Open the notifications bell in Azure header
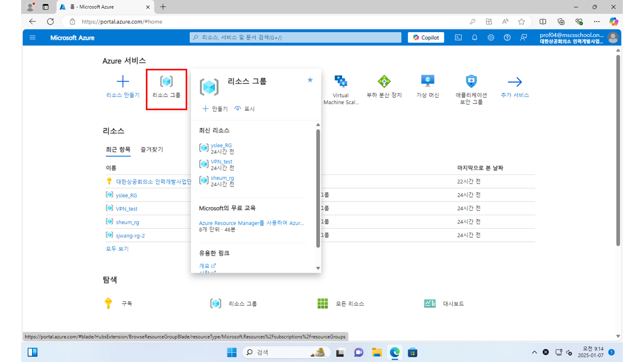 pos(474,38)
